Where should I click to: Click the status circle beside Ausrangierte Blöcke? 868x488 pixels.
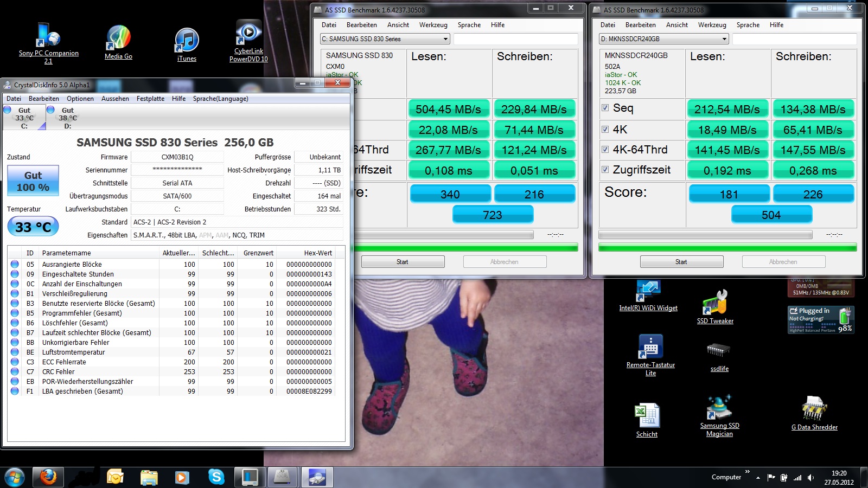(15, 265)
